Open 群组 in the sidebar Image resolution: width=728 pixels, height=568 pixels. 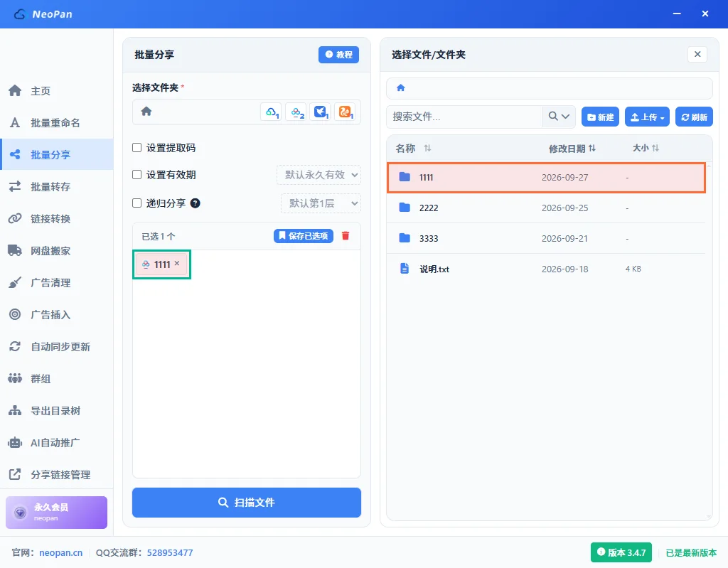57,379
